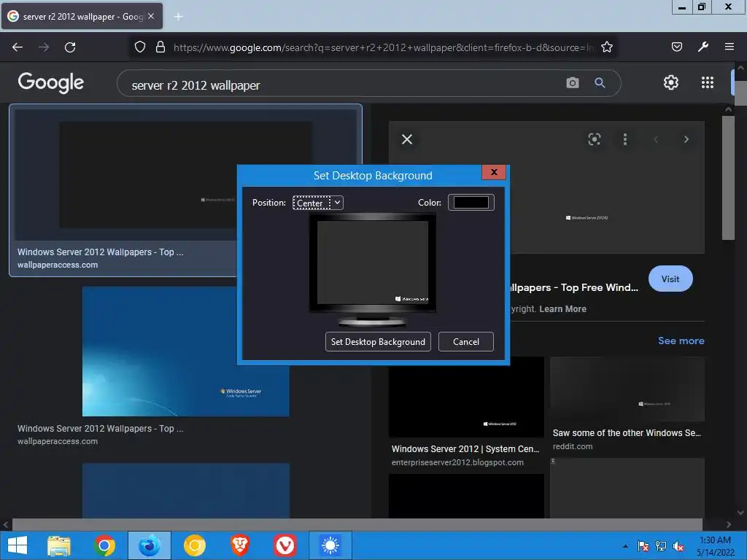Click the See more link
This screenshot has height=560, width=747.
681,341
